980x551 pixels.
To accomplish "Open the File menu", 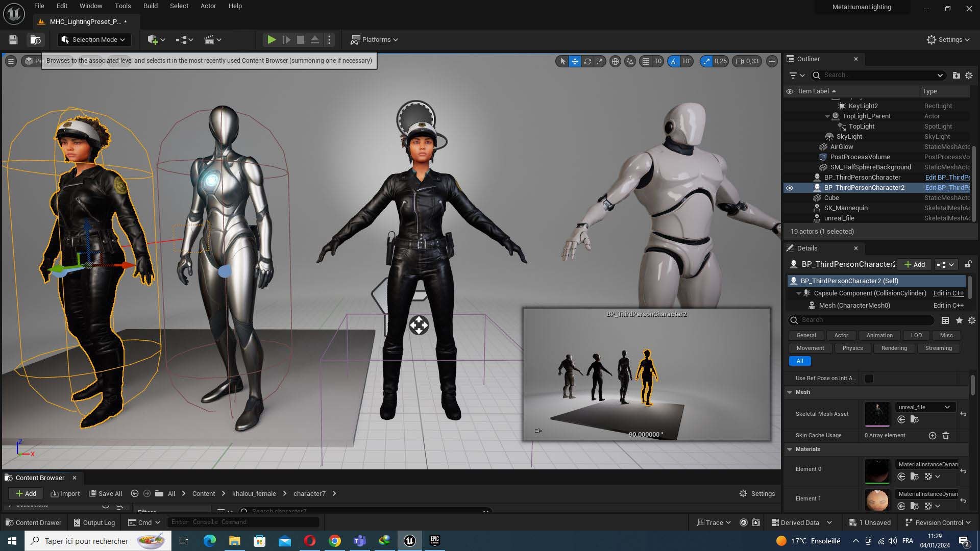I will (39, 6).
